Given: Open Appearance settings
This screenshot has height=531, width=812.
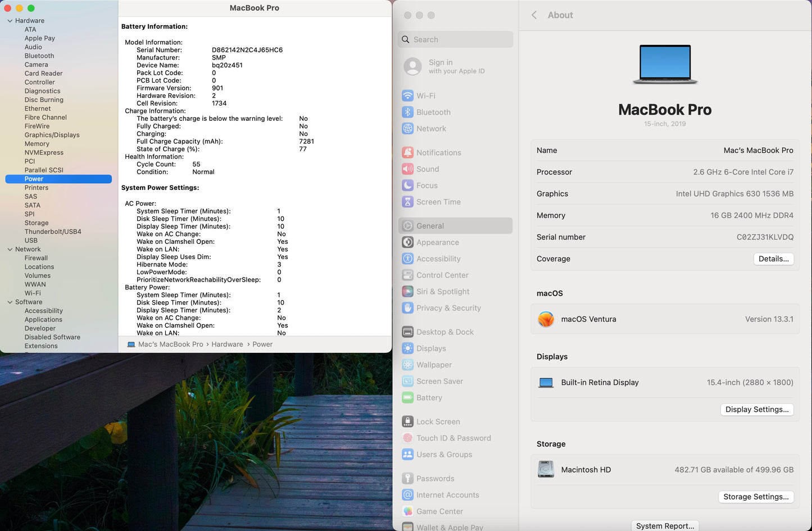Looking at the screenshot, I should point(438,242).
